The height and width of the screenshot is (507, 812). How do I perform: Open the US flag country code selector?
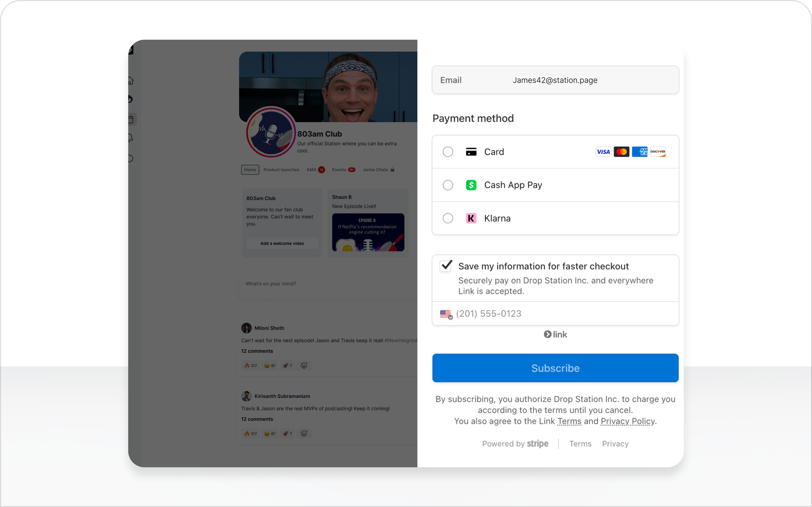(446, 314)
